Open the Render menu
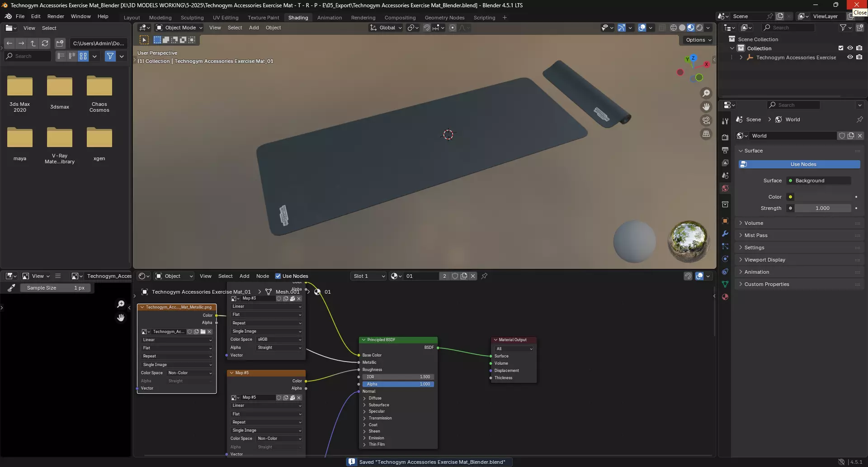This screenshot has height=467, width=868. [x=56, y=16]
